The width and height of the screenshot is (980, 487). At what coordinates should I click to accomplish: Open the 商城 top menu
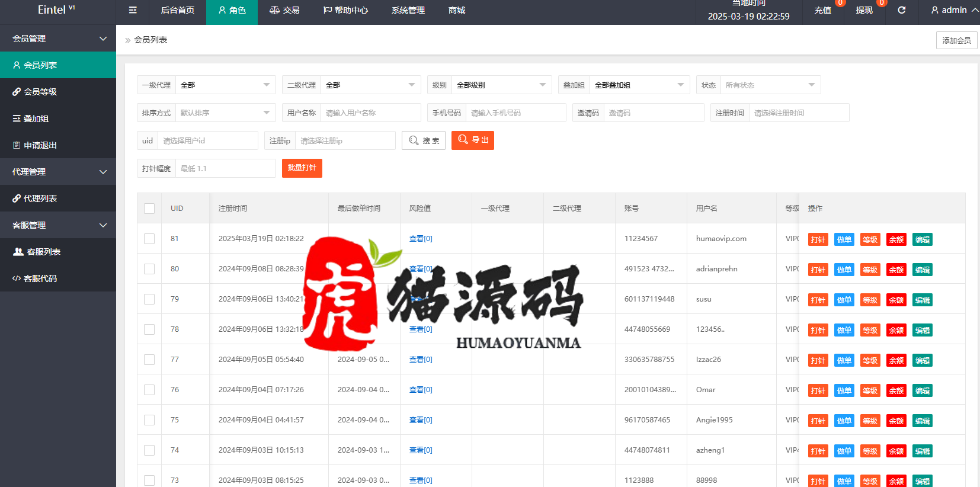457,10
